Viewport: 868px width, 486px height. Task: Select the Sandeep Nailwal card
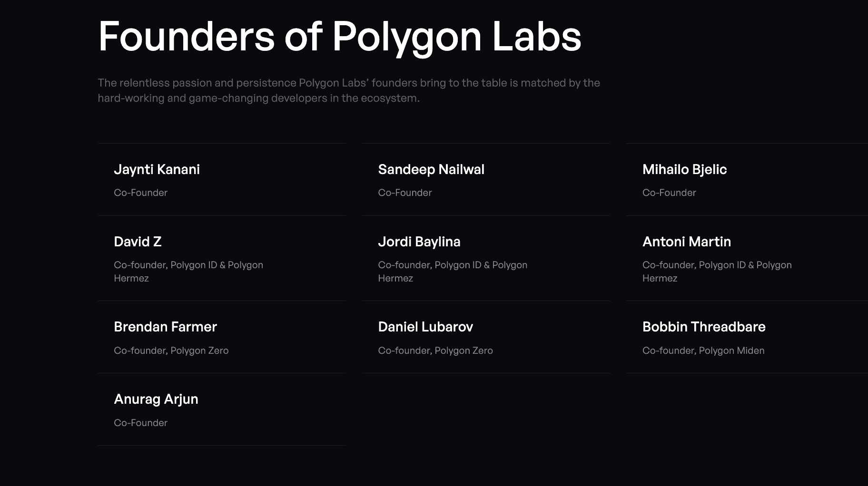486,180
